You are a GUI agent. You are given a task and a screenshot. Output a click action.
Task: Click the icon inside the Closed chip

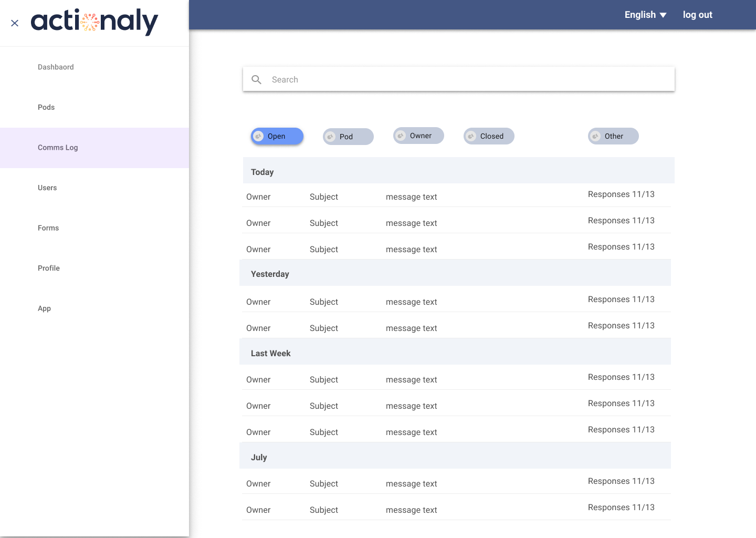pyautogui.click(x=471, y=136)
